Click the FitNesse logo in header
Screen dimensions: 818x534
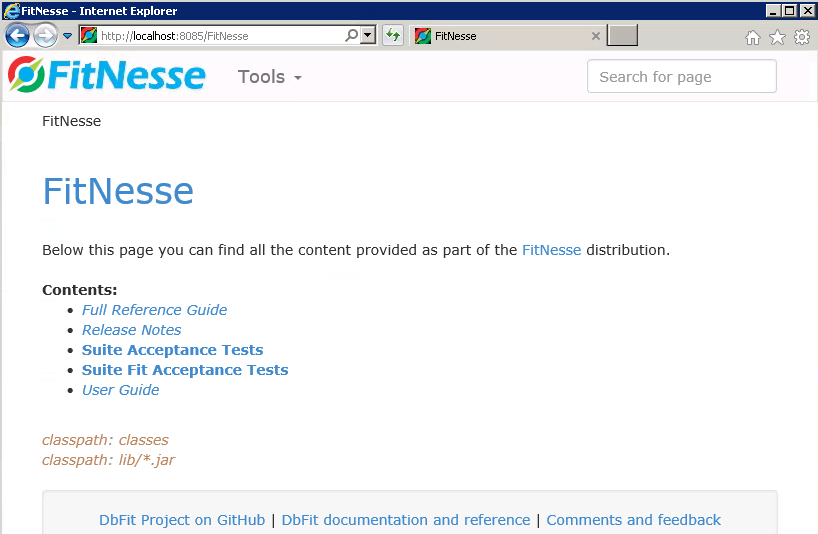click(x=107, y=75)
